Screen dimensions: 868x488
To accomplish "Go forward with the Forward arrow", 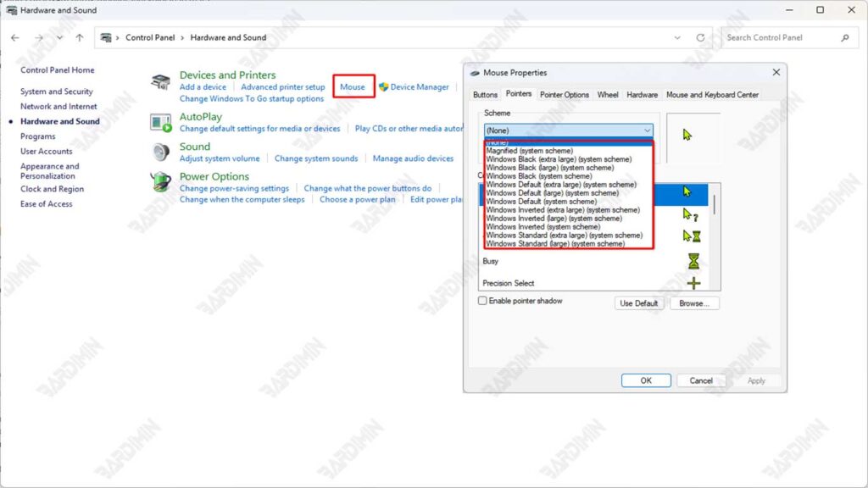I will (39, 37).
